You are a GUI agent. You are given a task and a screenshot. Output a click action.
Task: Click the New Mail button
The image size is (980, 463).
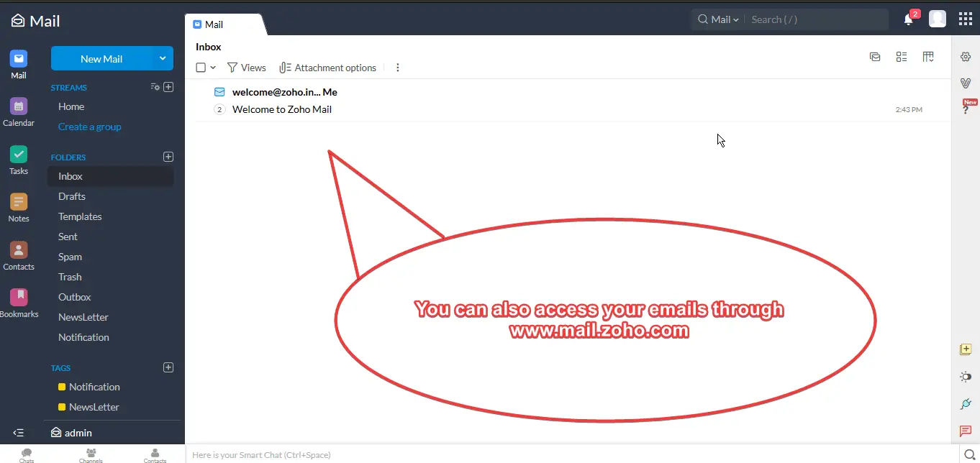point(101,58)
